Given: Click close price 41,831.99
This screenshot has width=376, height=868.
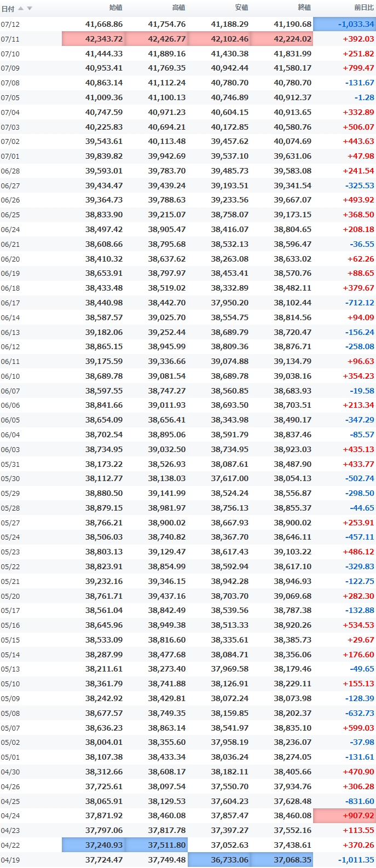Looking at the screenshot, I should pyautogui.click(x=292, y=54).
